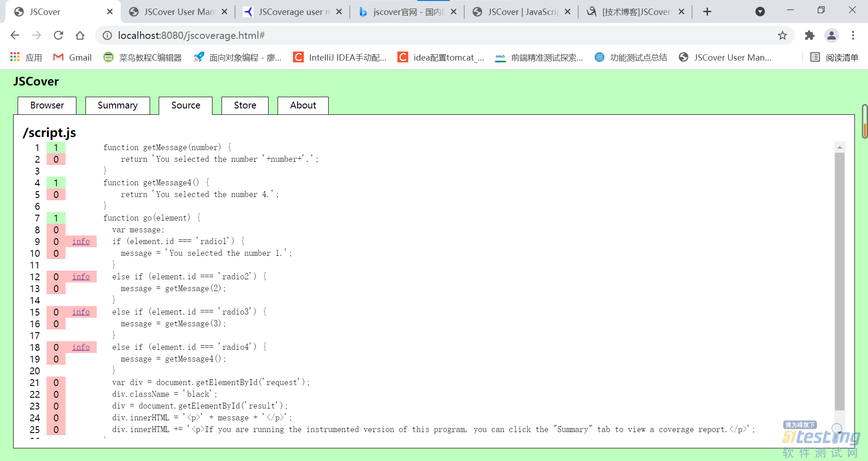Select the Source tab
868x461 pixels.
[x=185, y=105]
